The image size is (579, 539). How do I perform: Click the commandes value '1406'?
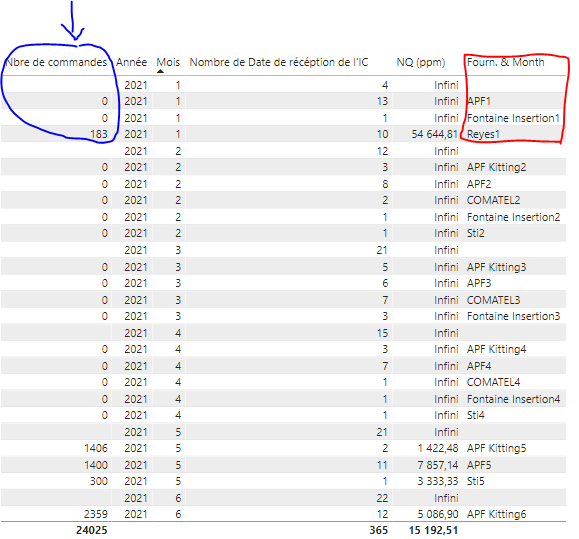pos(96,448)
